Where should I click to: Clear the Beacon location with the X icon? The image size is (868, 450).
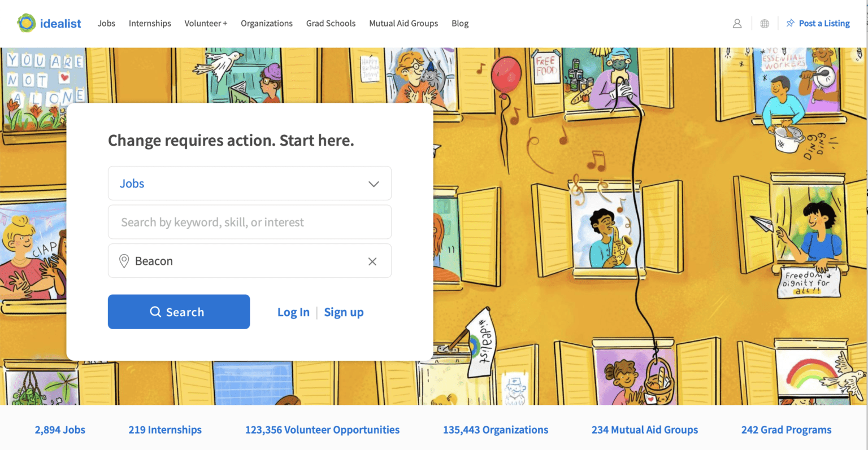tap(372, 261)
